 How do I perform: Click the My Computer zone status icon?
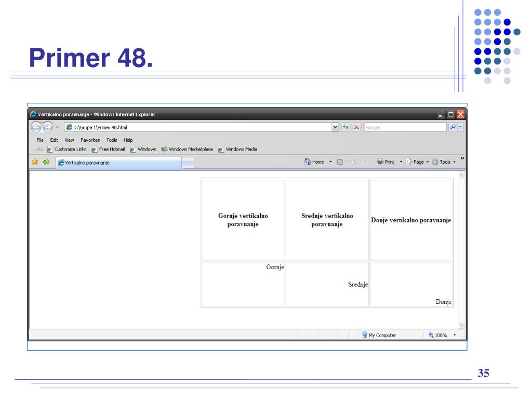pyautogui.click(x=364, y=335)
